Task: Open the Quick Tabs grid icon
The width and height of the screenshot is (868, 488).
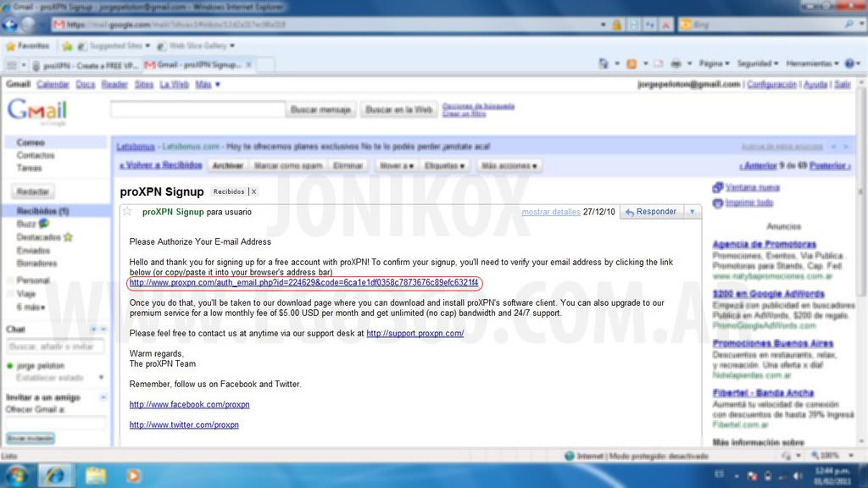Action: click(x=12, y=65)
